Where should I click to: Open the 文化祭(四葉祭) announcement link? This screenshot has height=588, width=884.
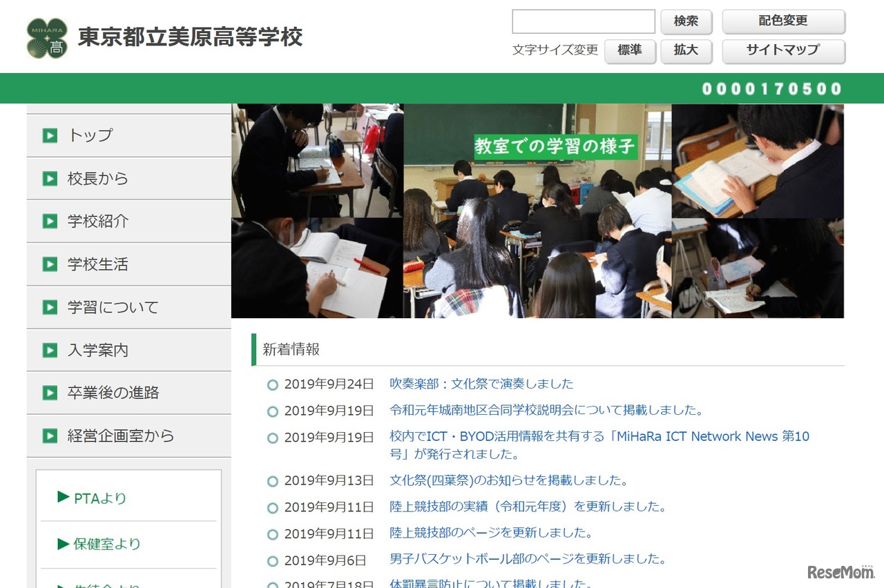506,480
